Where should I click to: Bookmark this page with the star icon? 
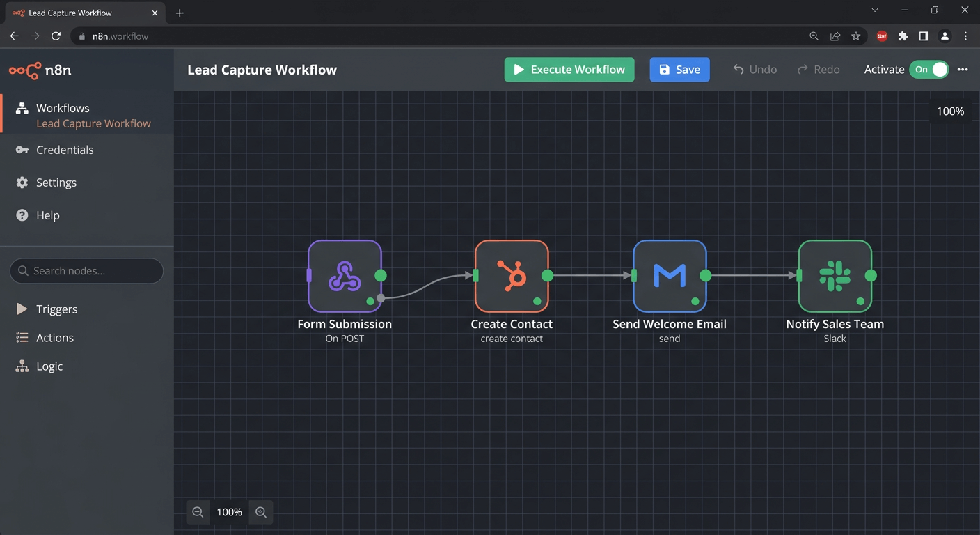click(856, 36)
